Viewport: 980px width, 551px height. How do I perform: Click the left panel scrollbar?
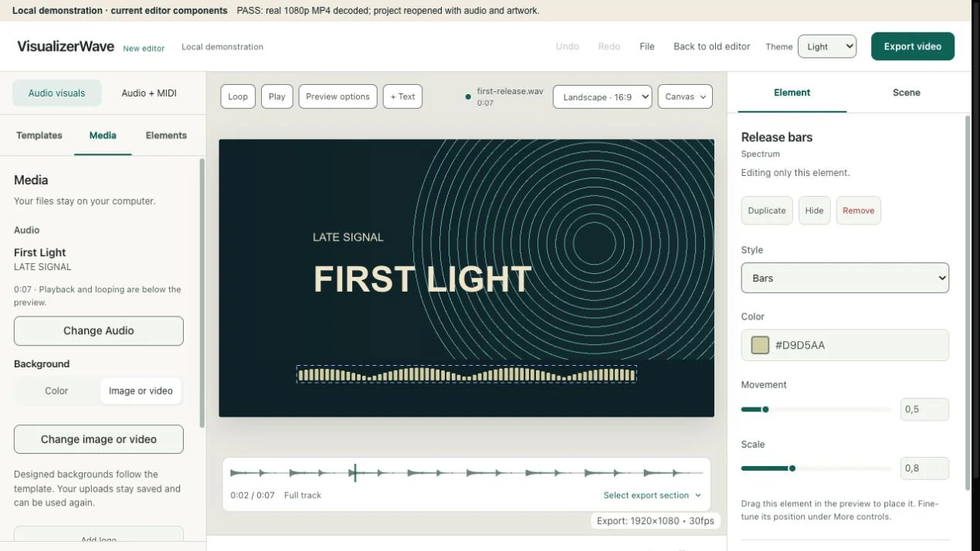click(x=202, y=293)
